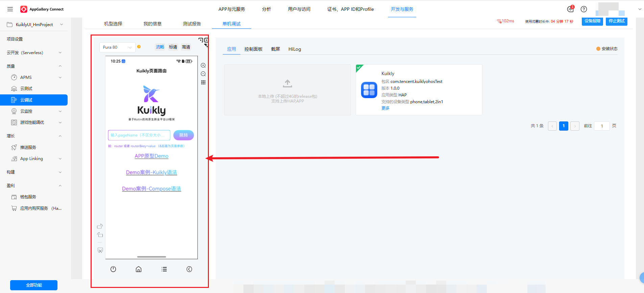The height and width of the screenshot is (293, 644).
Task: Click the 云测试 sidebar icon
Action: pos(14,89)
